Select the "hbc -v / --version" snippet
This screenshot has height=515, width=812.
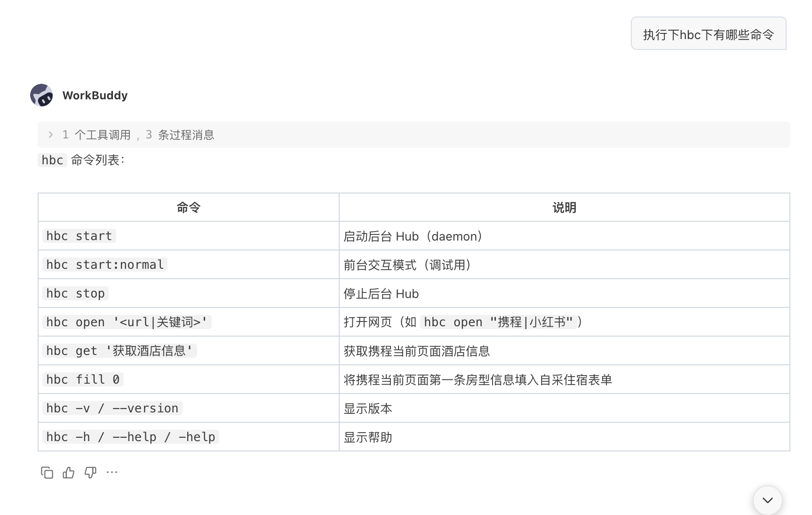112,408
